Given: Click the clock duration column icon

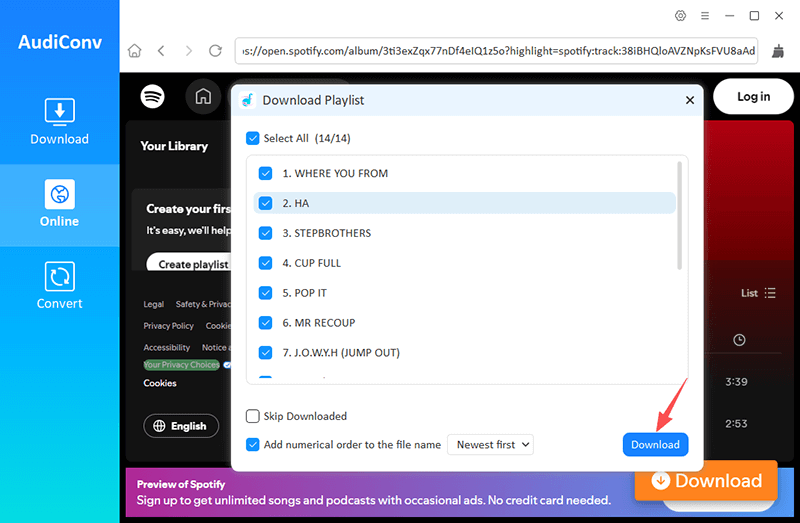Looking at the screenshot, I should tap(739, 340).
